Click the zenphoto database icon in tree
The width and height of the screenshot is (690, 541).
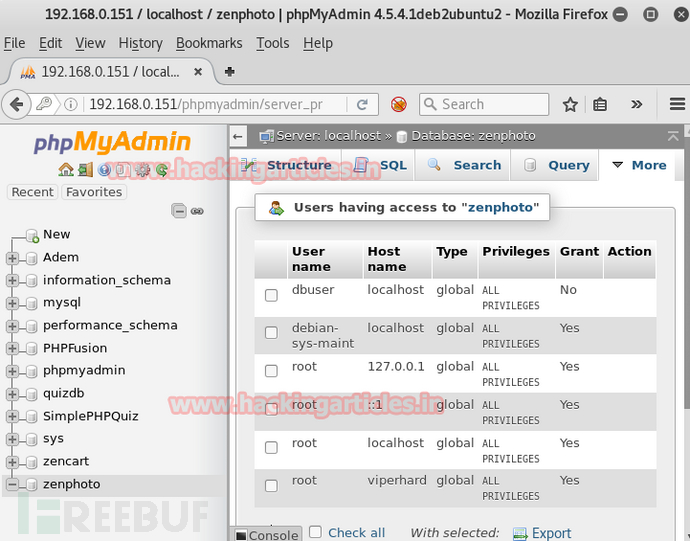tap(31, 485)
